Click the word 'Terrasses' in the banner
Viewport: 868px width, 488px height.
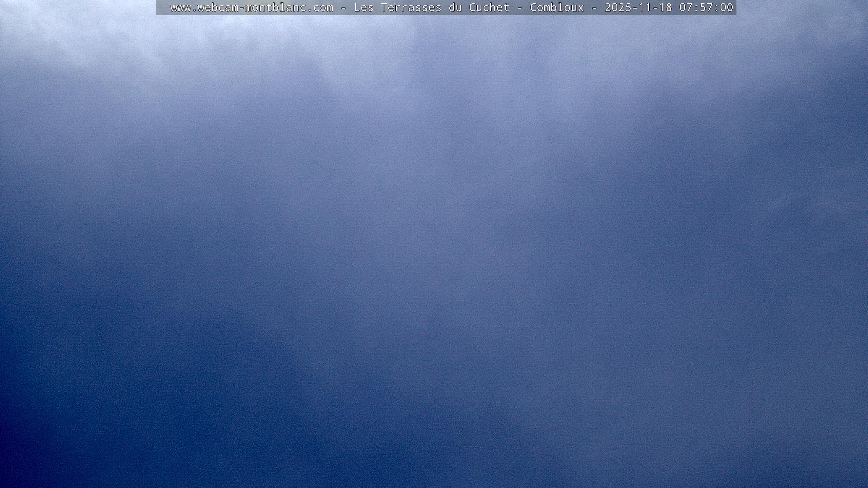pyautogui.click(x=411, y=7)
